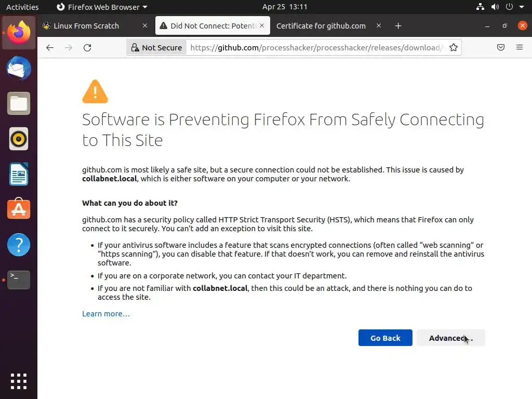Viewport: 532px width, 399px height.
Task: Open a new tab with plus icon
Action: pos(398,26)
